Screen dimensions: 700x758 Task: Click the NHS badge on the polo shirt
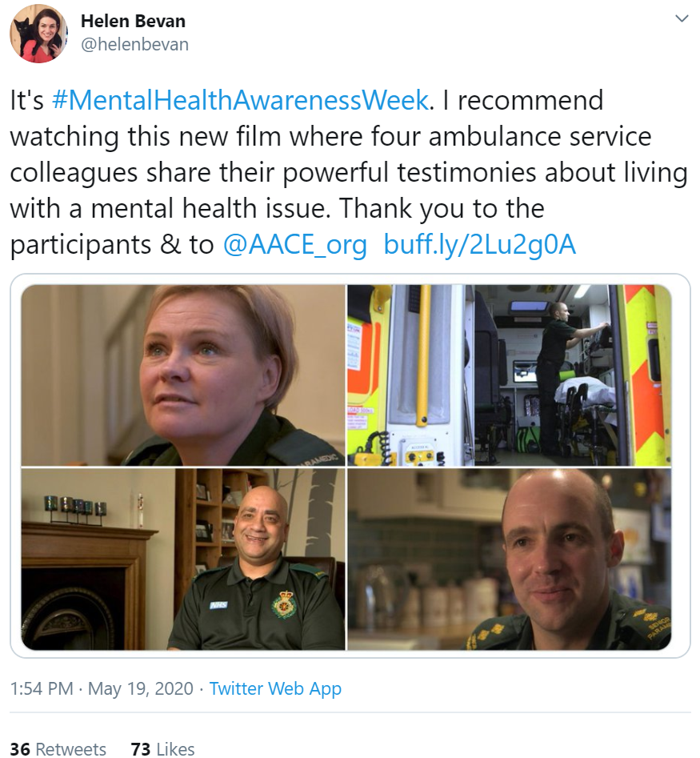coord(219,605)
